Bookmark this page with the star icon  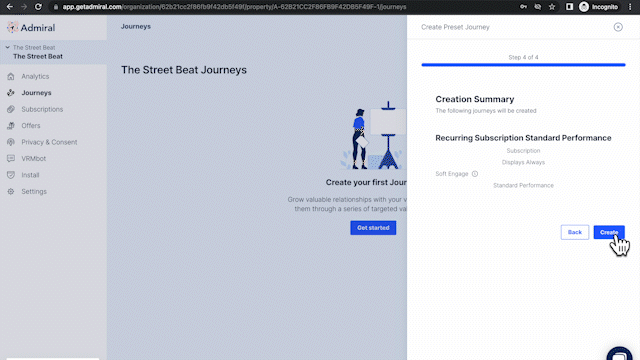[x=552, y=7]
